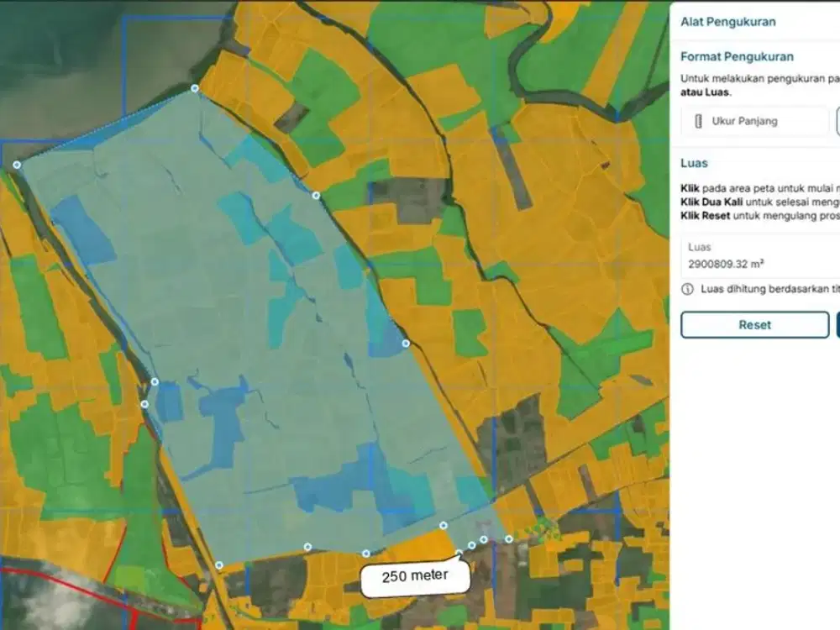Image resolution: width=840 pixels, height=630 pixels.
Task: Select the easternmost vertex of the measurement polygon
Action: [509, 539]
